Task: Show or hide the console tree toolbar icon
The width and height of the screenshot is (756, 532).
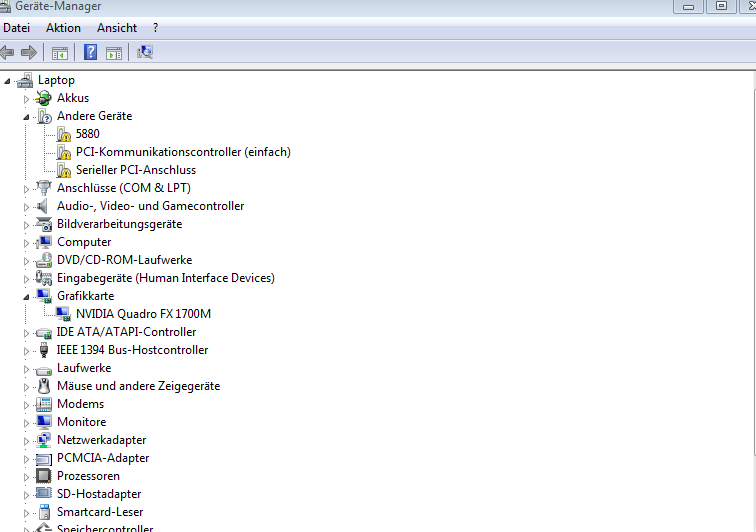Action: pyautogui.click(x=60, y=53)
